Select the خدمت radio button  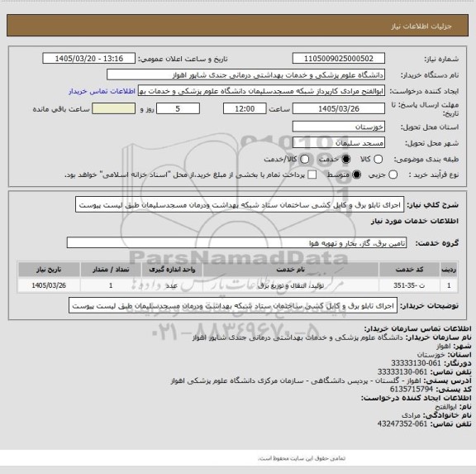click(346, 159)
